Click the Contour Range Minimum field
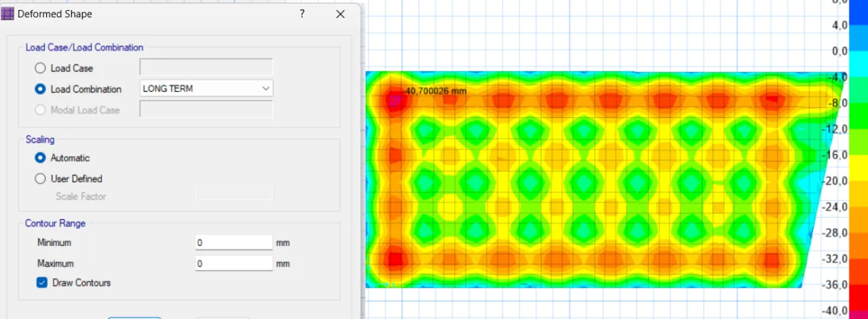Image resolution: width=868 pixels, height=319 pixels. pos(234,243)
